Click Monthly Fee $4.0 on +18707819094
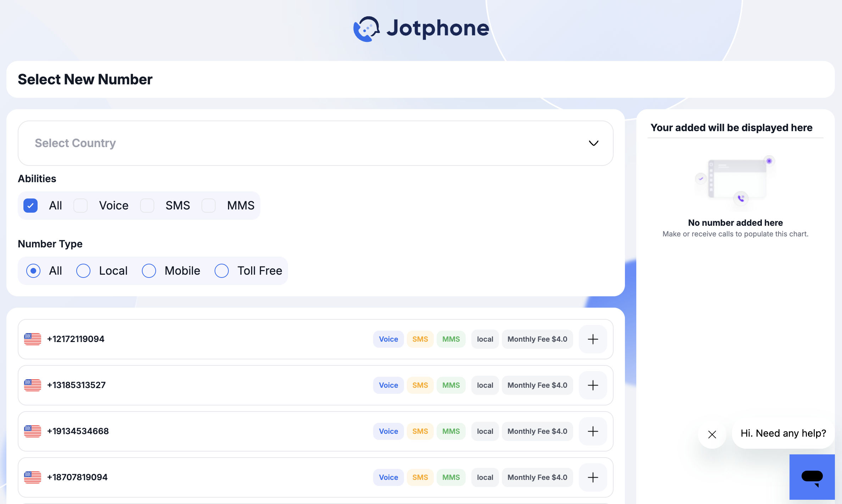The height and width of the screenshot is (504, 842). (x=537, y=477)
